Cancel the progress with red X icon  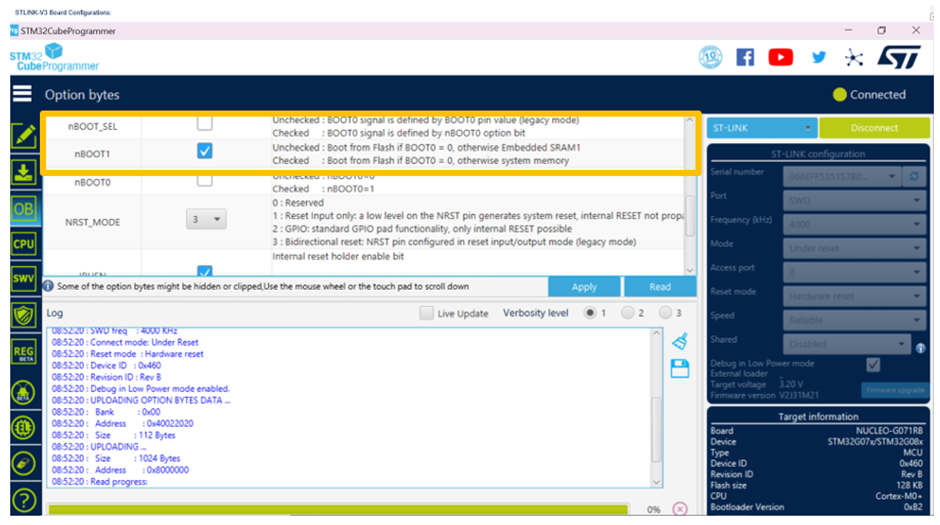(x=680, y=509)
